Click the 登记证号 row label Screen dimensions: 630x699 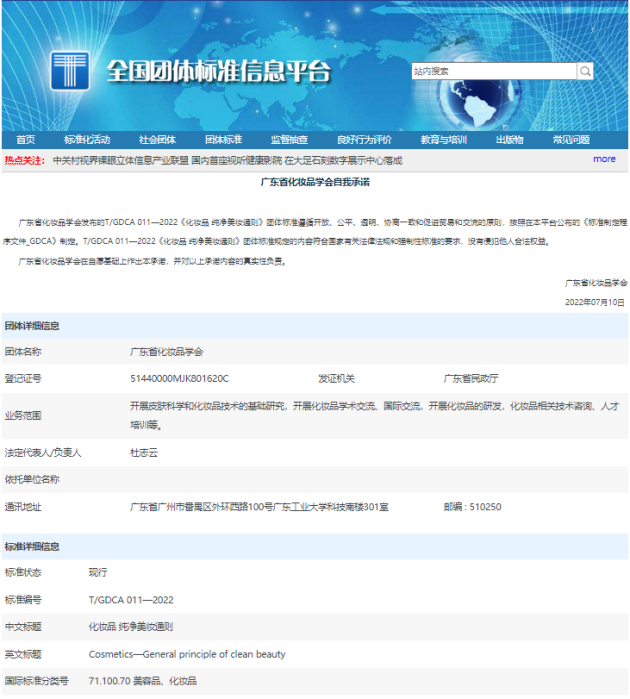[23, 379]
